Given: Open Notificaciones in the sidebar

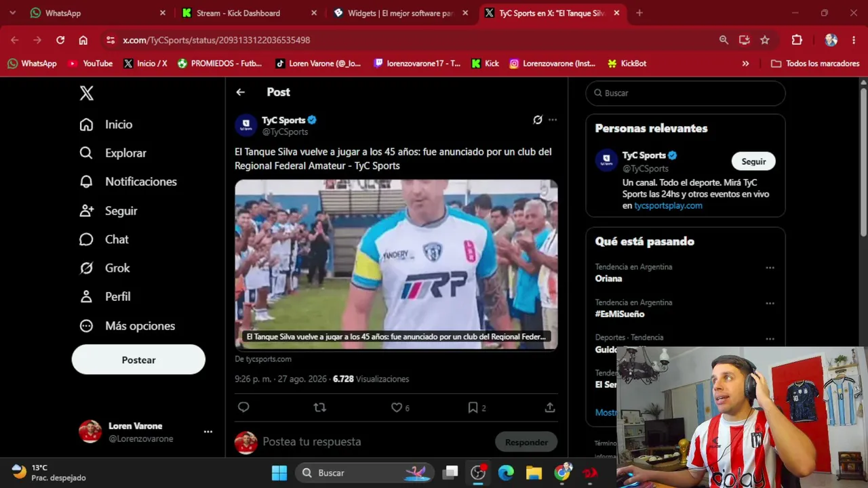Looking at the screenshot, I should tap(127, 182).
